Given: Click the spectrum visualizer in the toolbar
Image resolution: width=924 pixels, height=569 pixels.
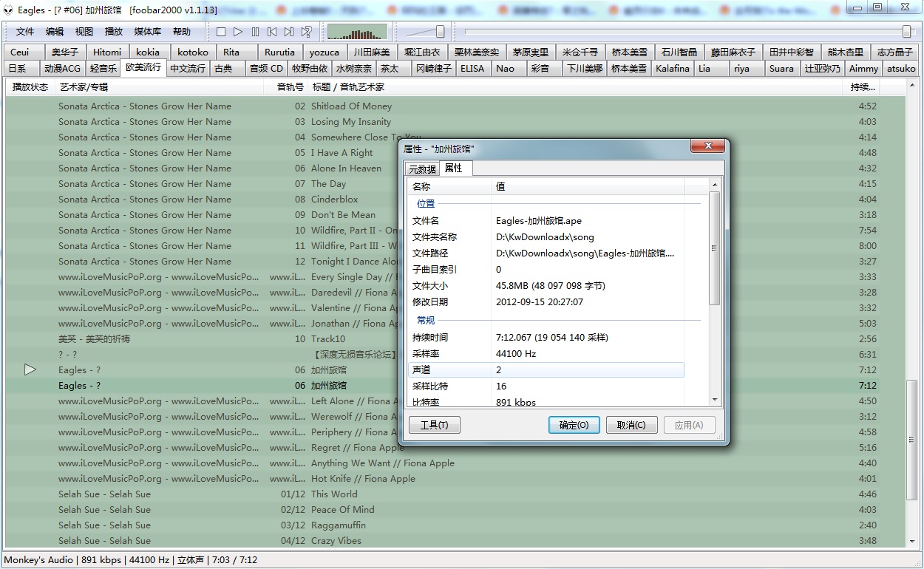Looking at the screenshot, I should (x=357, y=32).
